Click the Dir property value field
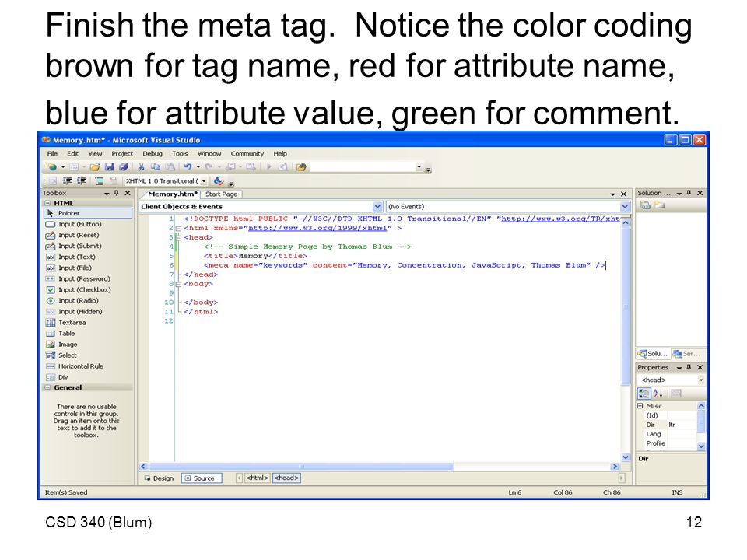 (682, 425)
